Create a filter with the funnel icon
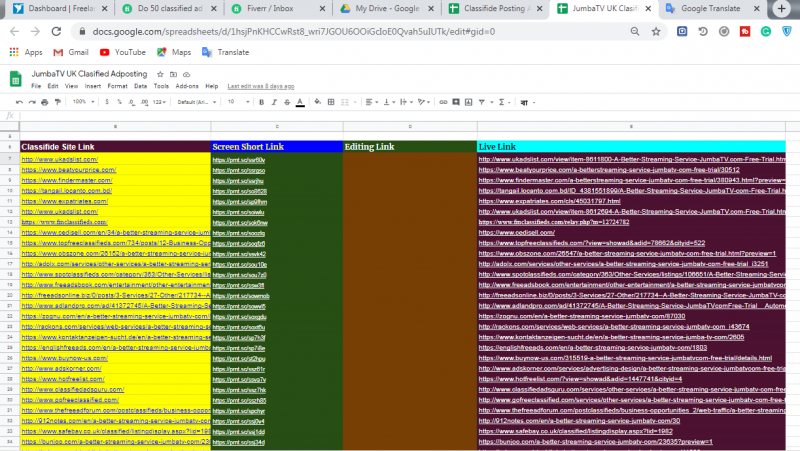Image resolution: width=800 pixels, height=451 pixels. [x=482, y=102]
